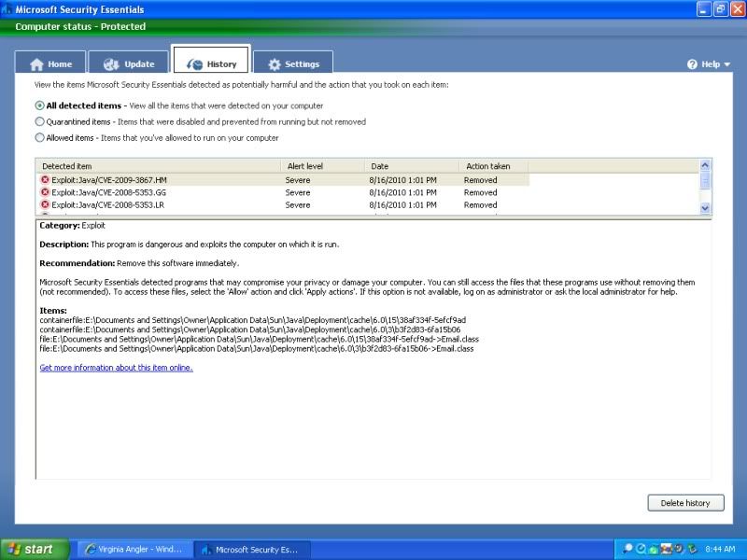747x560 pixels.
Task: Switch to Virginia Angler taskbar window
Action: click(134, 549)
